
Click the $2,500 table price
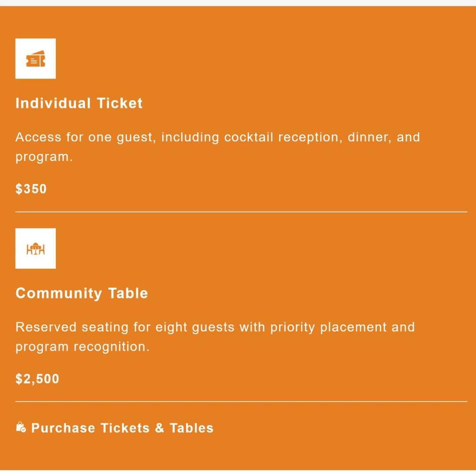point(37,379)
